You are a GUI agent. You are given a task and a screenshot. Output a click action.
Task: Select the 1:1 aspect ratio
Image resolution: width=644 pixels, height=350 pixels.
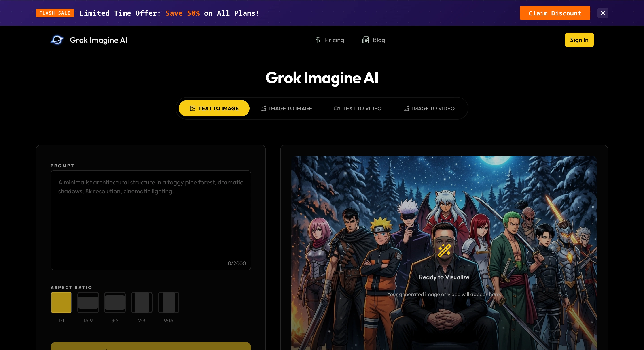click(x=61, y=302)
